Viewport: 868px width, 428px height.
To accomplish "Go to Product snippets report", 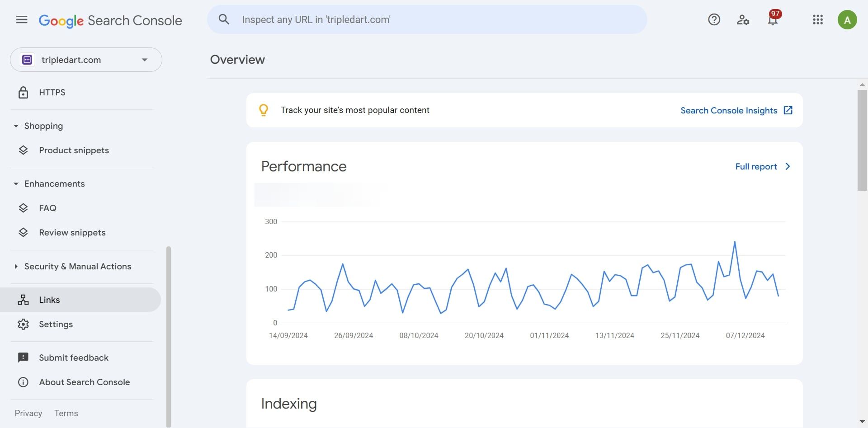I will 74,150.
